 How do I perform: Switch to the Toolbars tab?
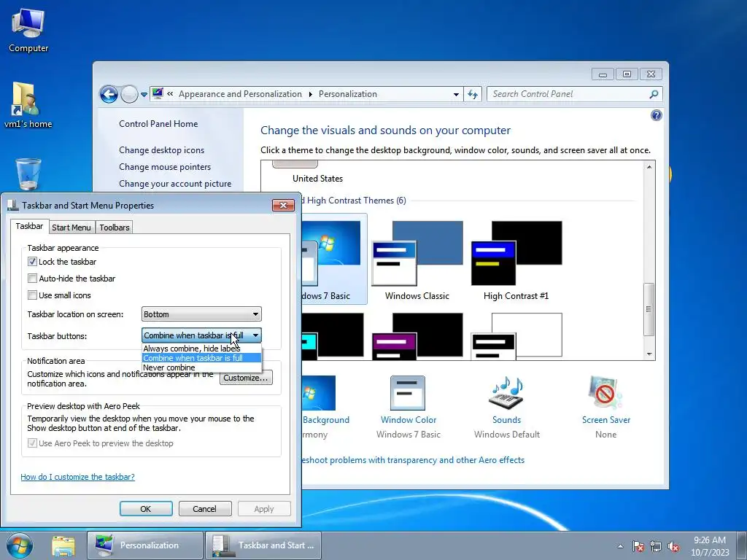[115, 227]
